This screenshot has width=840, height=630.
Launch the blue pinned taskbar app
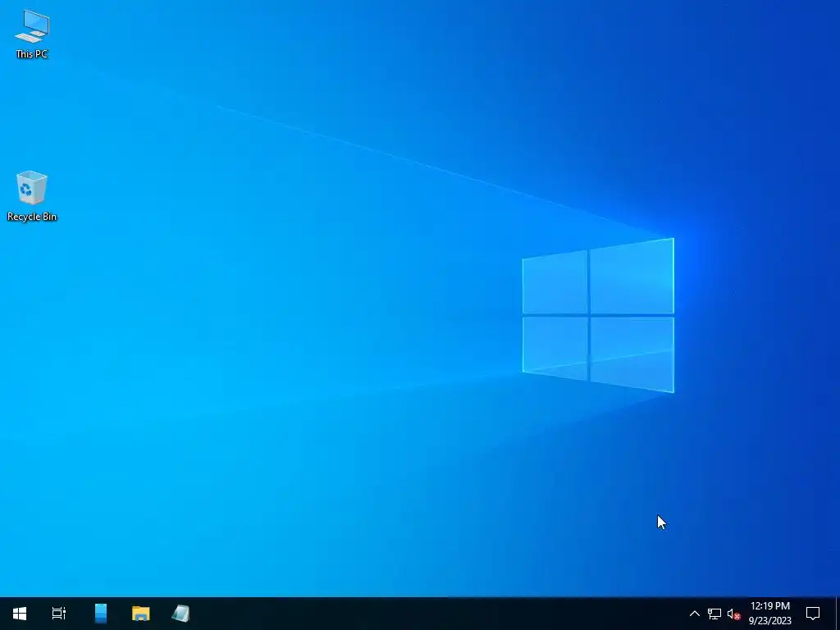[101, 614]
